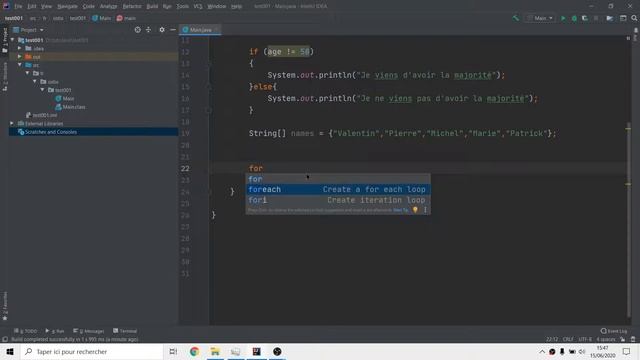Open the Project vertical side tab
This screenshot has height=360, width=640.
tap(4, 40)
